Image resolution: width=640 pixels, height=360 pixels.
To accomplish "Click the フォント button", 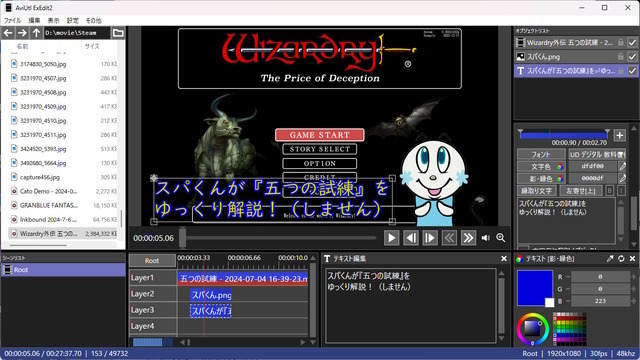I will [x=541, y=154].
